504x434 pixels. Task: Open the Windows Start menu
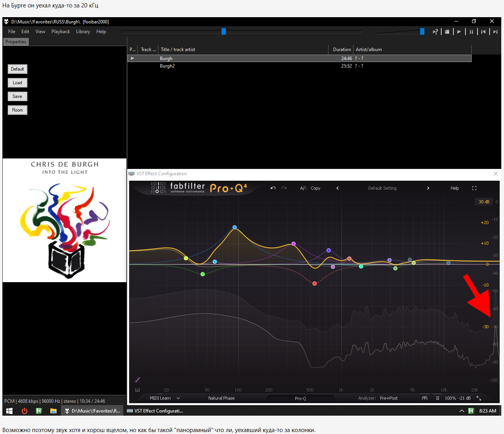coord(9,411)
